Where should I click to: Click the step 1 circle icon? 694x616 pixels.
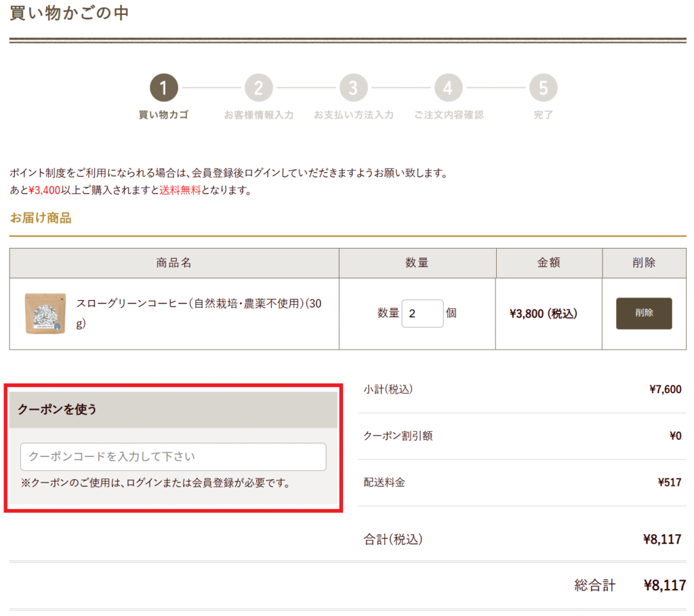tap(163, 87)
